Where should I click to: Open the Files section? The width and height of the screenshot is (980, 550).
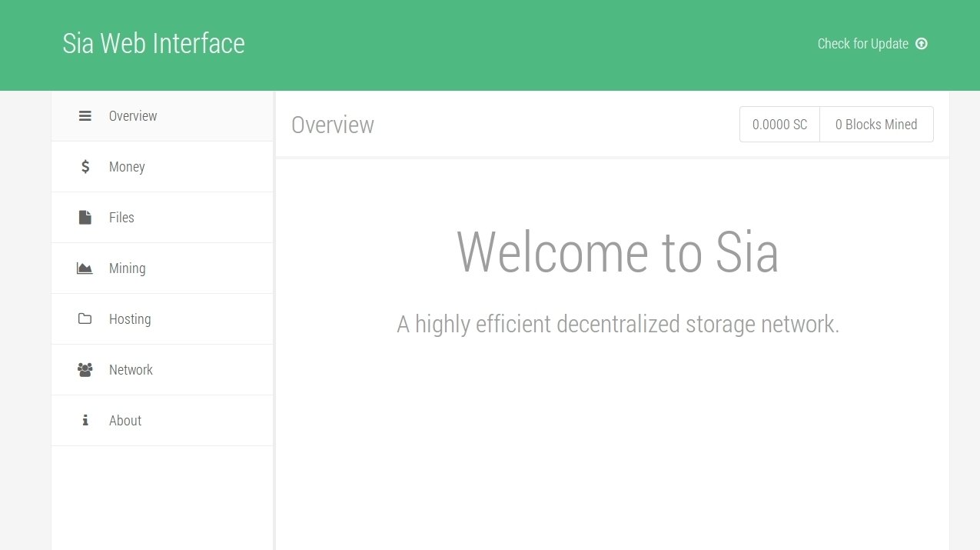[162, 218]
